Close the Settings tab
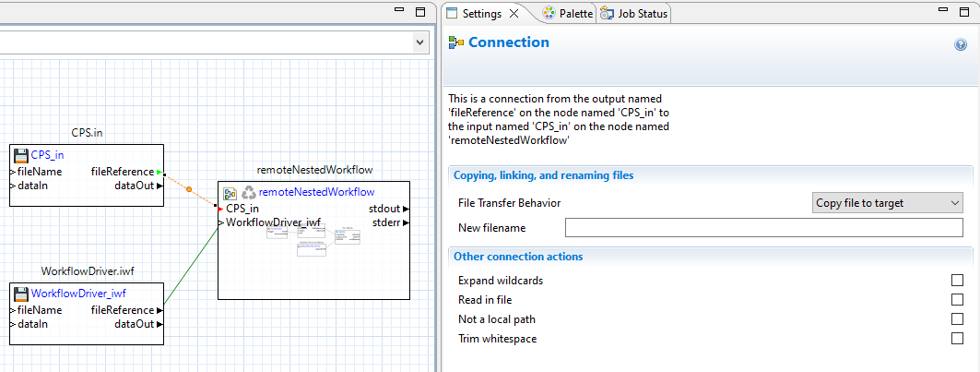980x372 pixels. point(514,14)
